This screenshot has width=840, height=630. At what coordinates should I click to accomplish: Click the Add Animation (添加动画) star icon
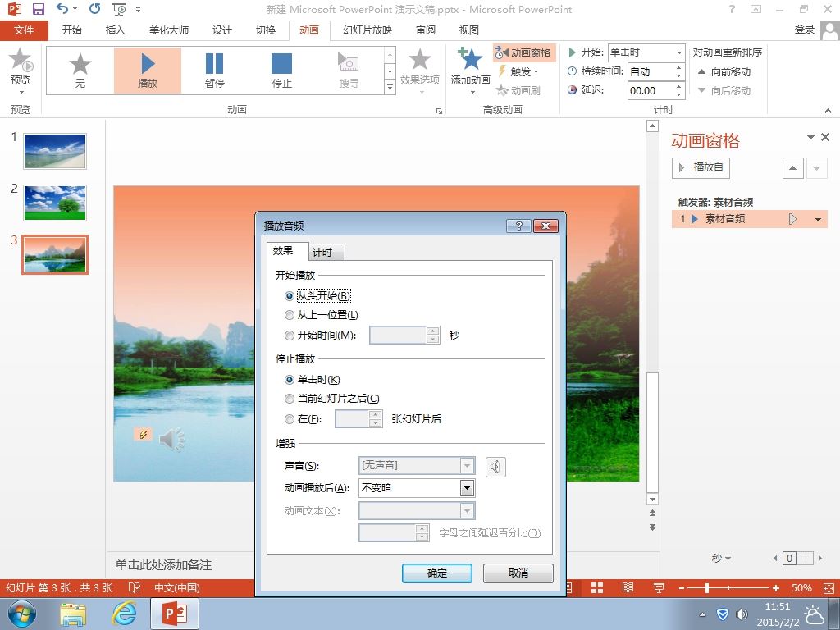[470, 59]
